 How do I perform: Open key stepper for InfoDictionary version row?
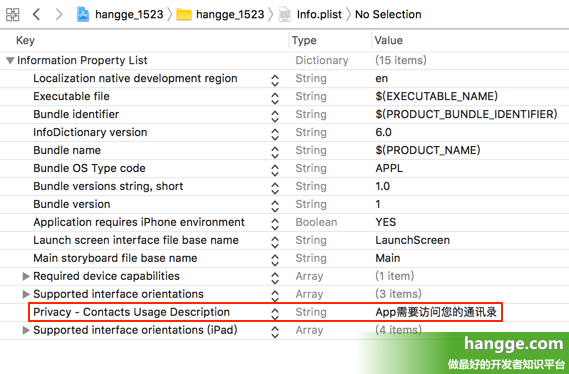coord(275,134)
